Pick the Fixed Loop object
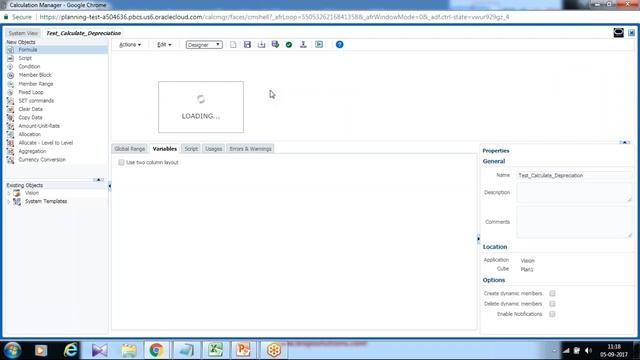Viewport: 640px width, 360px height. (31, 92)
